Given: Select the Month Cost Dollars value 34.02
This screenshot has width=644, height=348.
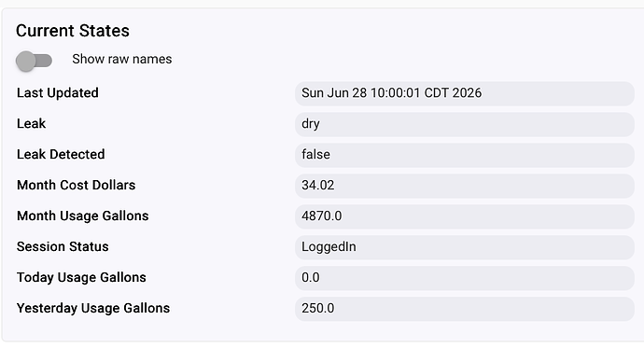Looking at the screenshot, I should (x=465, y=186).
